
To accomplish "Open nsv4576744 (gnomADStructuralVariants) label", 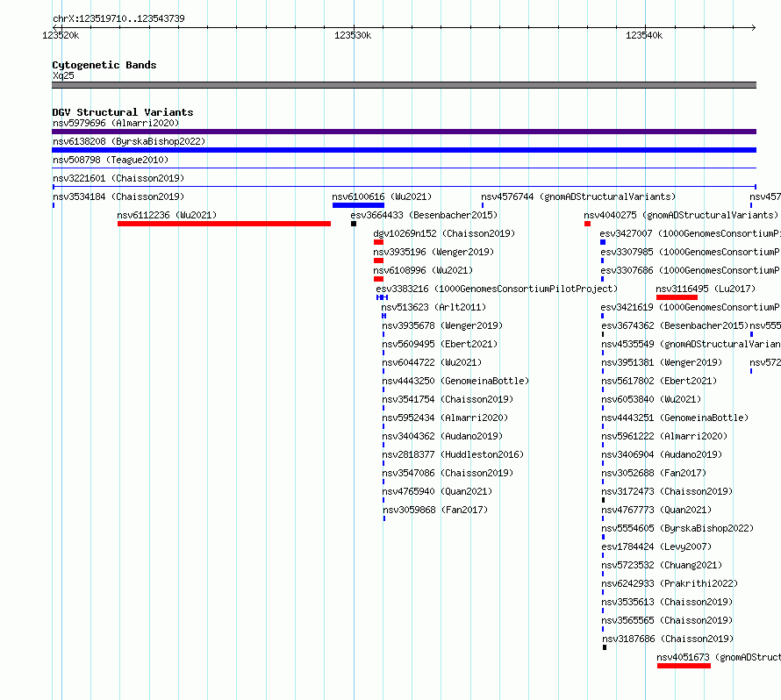I will click(578, 196).
